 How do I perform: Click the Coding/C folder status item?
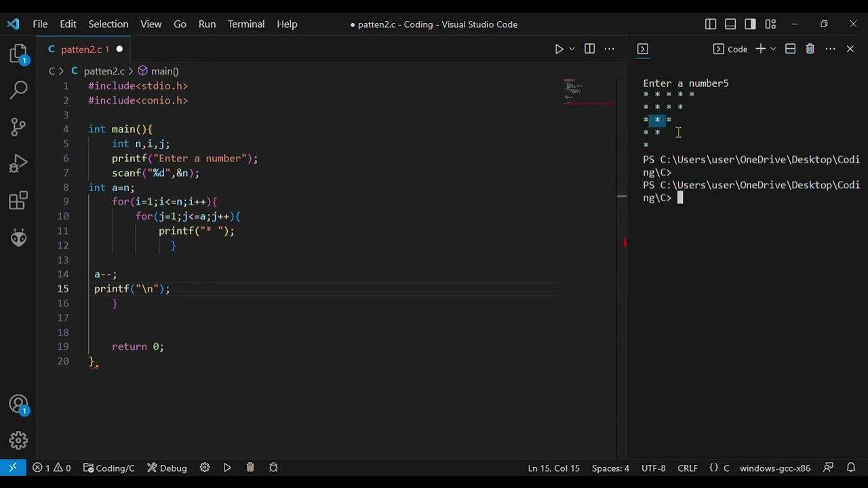pos(108,468)
